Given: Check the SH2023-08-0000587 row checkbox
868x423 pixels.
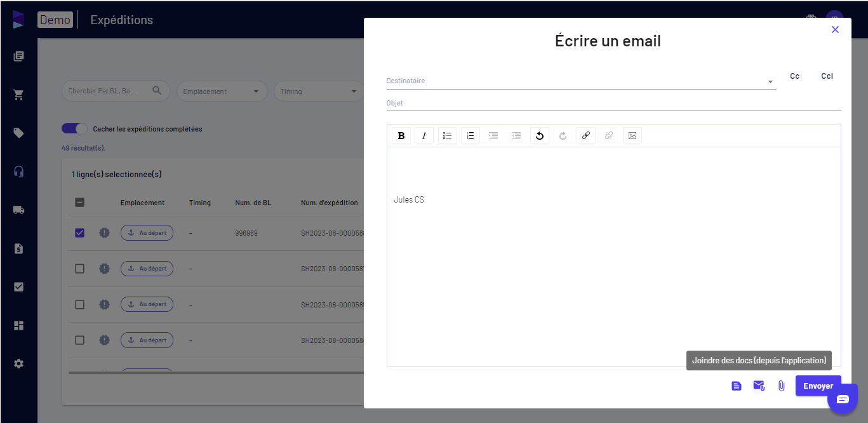Looking at the screenshot, I should click(80, 269).
